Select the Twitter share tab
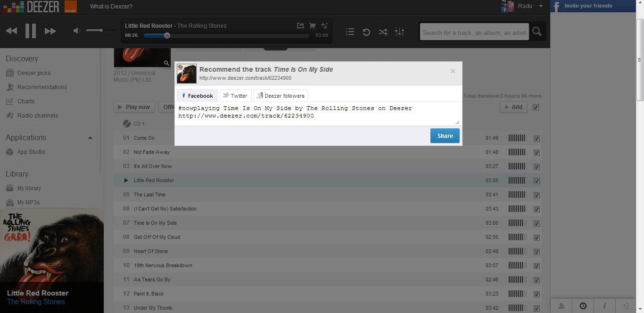Image resolution: width=644 pixels, height=313 pixels. click(x=235, y=95)
